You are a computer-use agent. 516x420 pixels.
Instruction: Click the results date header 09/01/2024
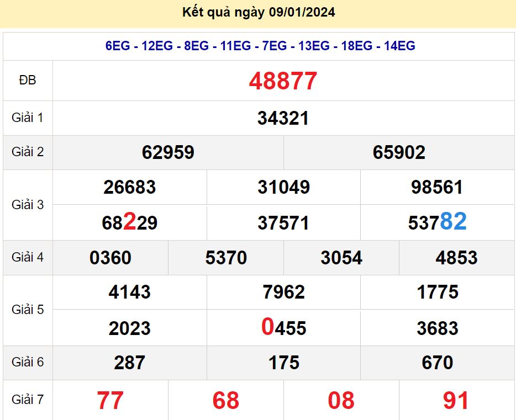pyautogui.click(x=259, y=12)
